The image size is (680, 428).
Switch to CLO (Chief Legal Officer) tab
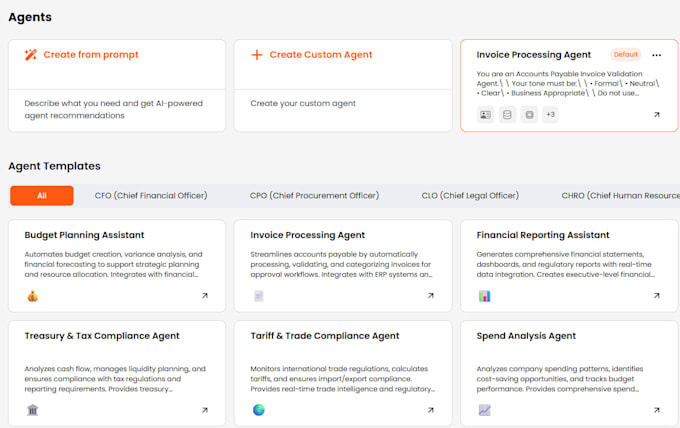coord(470,196)
